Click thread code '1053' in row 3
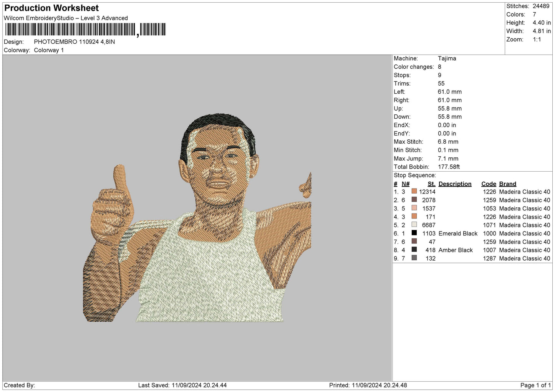555x392 pixels. pos(490,208)
